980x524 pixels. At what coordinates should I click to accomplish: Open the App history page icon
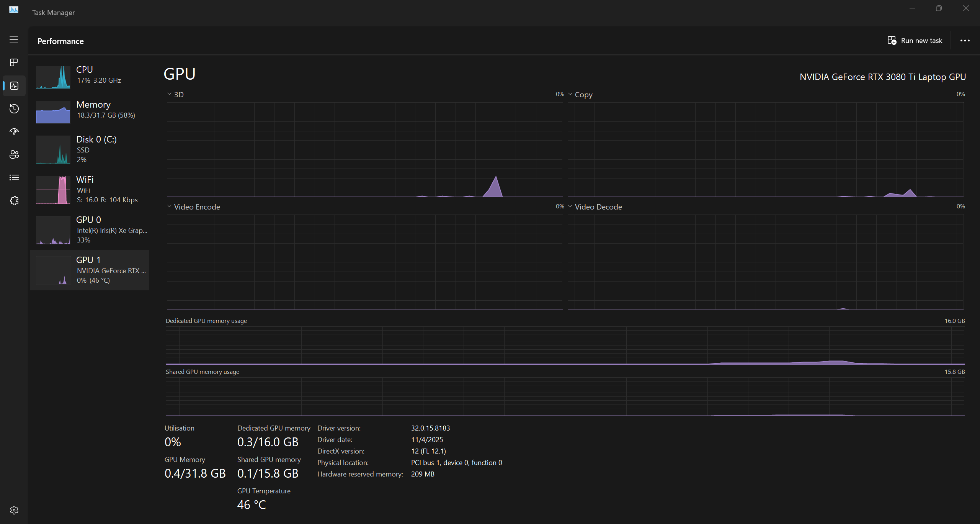tap(14, 109)
